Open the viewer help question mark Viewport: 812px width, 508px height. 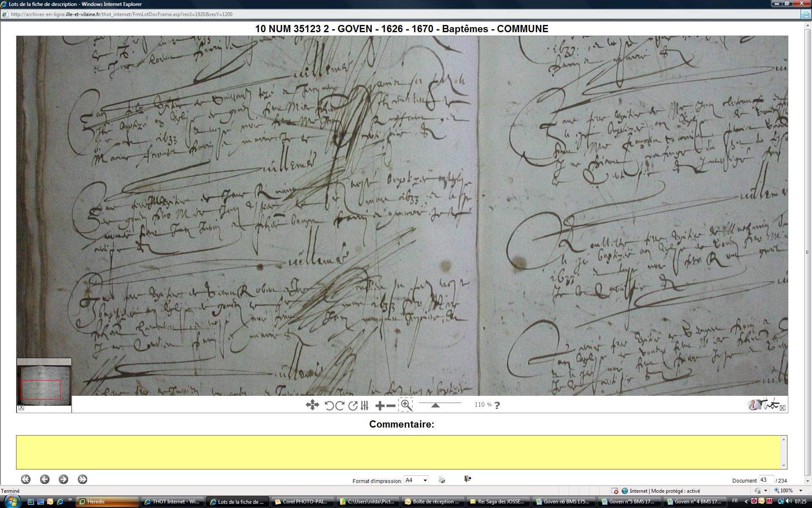pyautogui.click(x=497, y=405)
